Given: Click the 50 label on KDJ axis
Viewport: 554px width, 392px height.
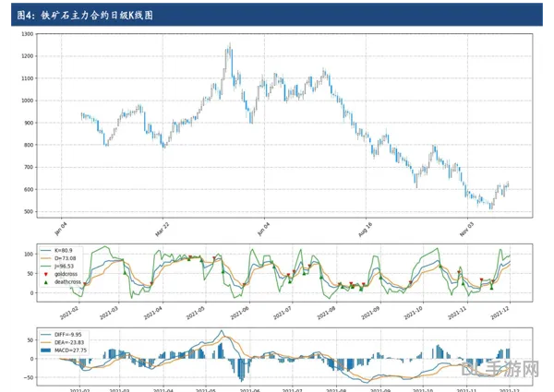Looking at the screenshot, I should coord(30,273).
